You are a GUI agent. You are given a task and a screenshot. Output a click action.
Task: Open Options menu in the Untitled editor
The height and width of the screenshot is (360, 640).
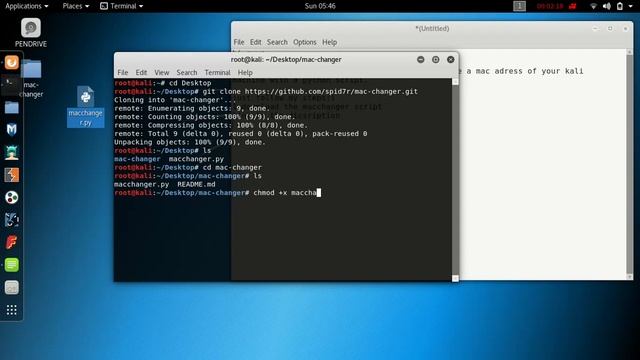(304, 42)
